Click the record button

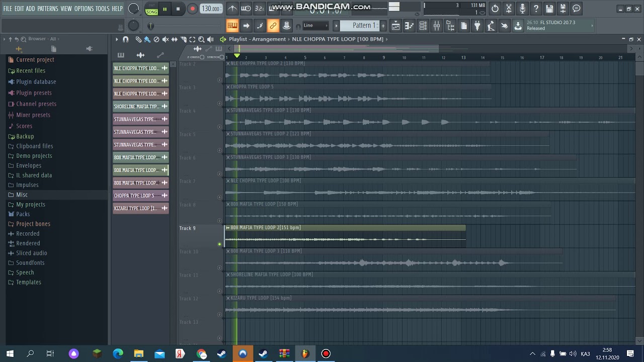pos(192,9)
